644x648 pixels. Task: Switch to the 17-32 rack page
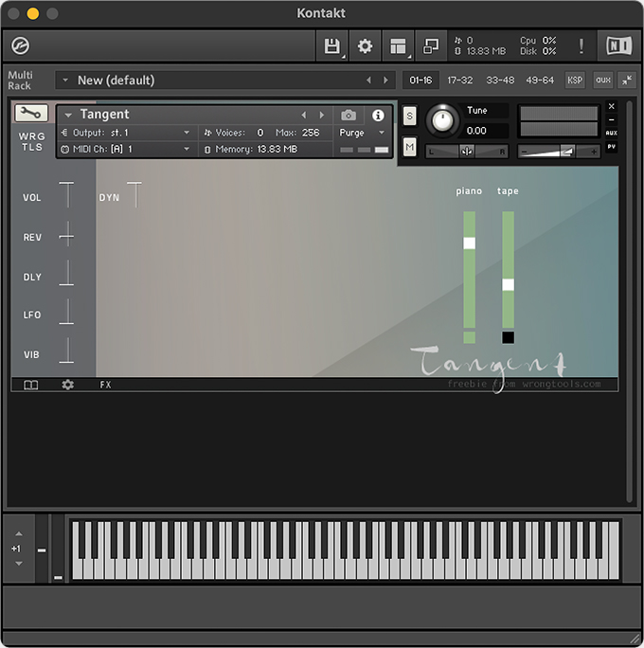point(459,81)
